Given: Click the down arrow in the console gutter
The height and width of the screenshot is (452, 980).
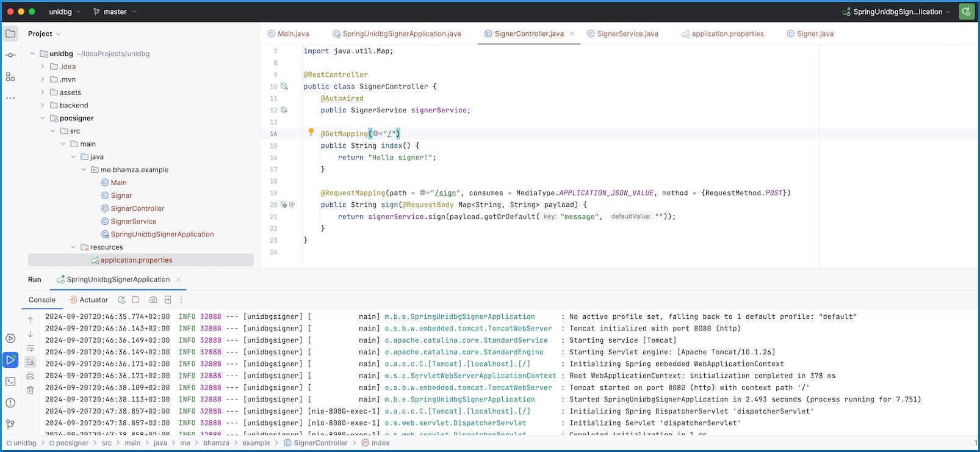Looking at the screenshot, I should coord(30,334).
